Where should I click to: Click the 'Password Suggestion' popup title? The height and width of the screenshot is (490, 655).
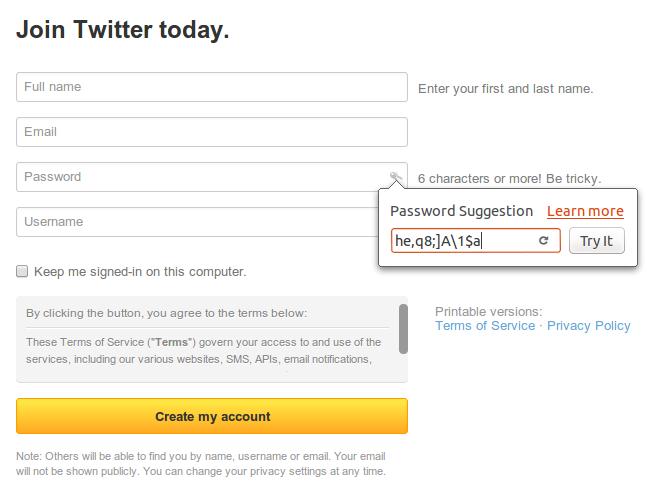(462, 211)
